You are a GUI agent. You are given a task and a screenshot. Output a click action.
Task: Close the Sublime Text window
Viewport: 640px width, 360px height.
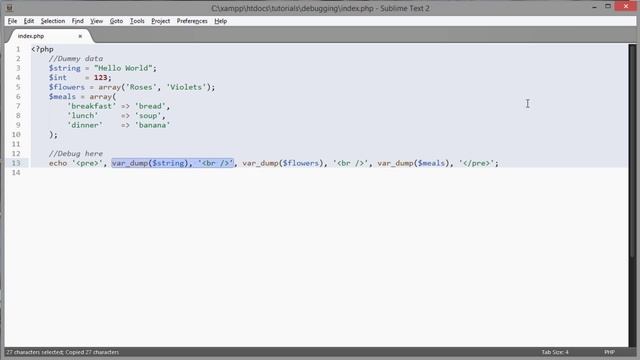pyautogui.click(x=626, y=7)
